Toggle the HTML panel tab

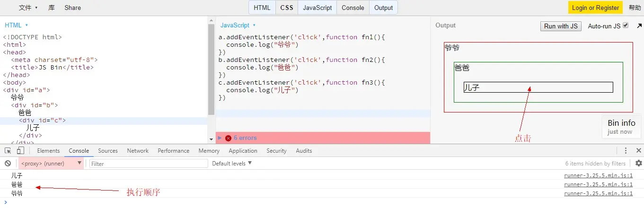coord(262,8)
